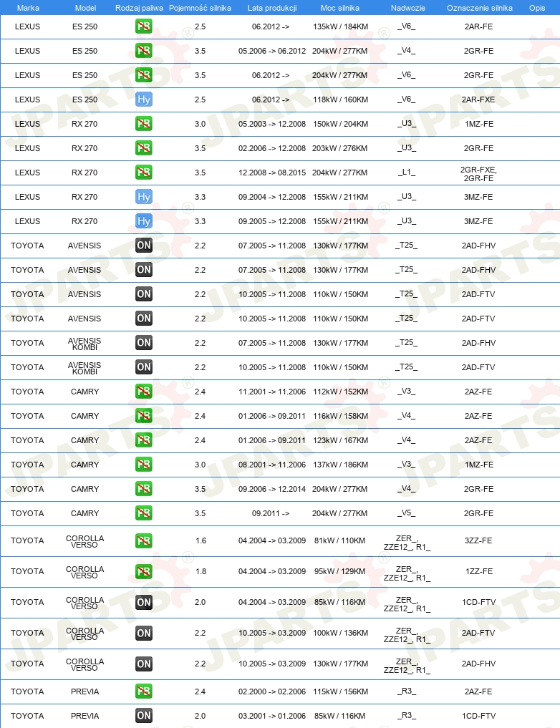Select engine code cell 2GR-FXE, 2GR-FE
This screenshot has width=560, height=728.
click(478, 174)
